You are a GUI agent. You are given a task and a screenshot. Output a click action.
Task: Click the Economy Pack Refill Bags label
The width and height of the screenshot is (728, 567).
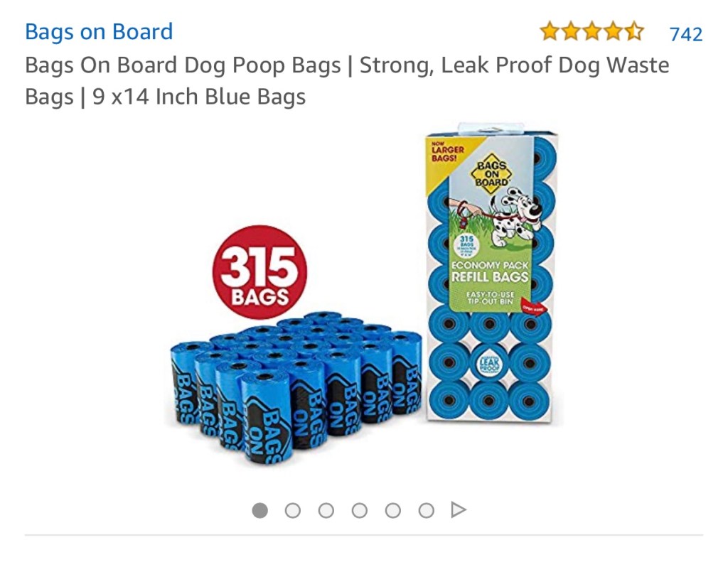click(x=490, y=272)
